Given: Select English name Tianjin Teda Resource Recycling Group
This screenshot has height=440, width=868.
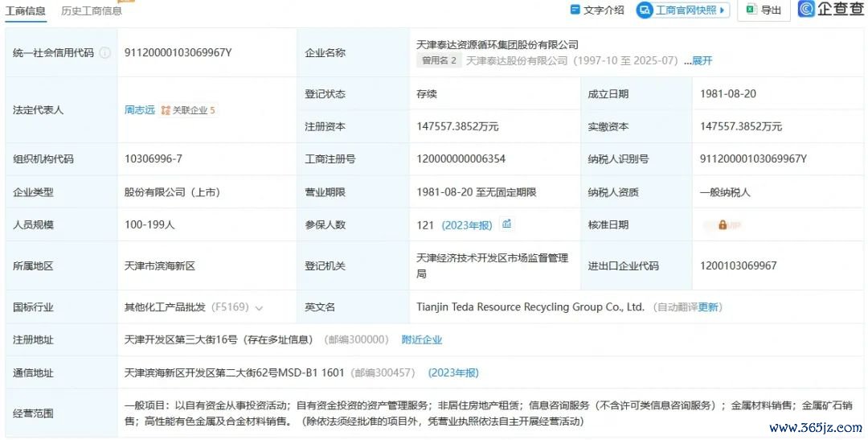Looking at the screenshot, I should coord(530,307).
